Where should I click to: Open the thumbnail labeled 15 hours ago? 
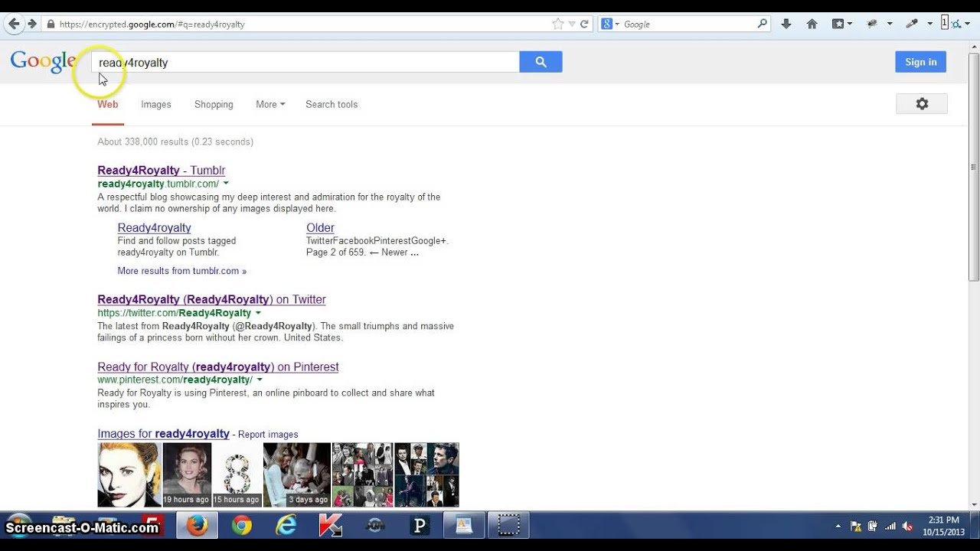tap(237, 474)
